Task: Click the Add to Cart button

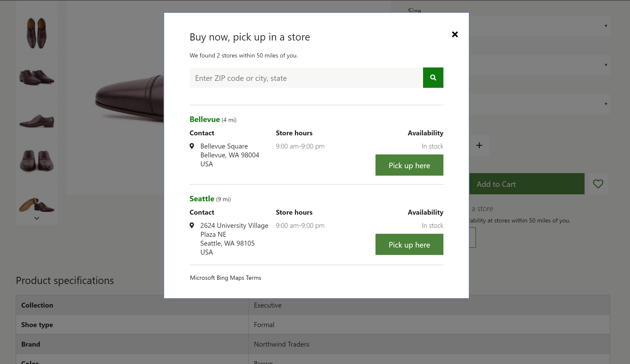Action: pos(496,184)
